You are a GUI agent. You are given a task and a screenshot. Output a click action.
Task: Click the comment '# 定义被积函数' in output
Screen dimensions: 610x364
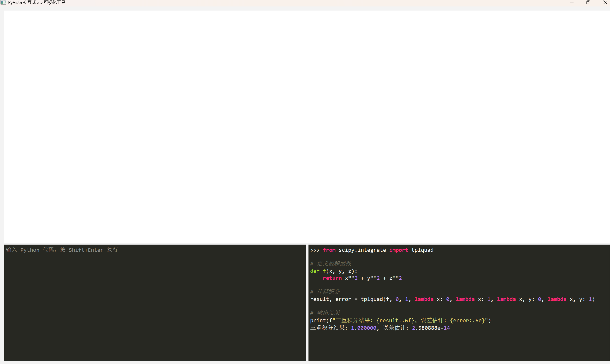(x=331, y=264)
